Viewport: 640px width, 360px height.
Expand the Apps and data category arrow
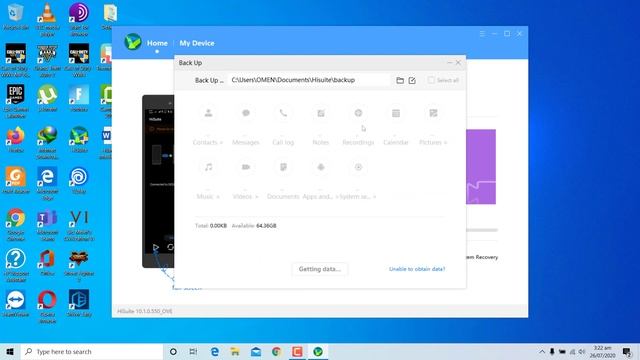pos(337,197)
